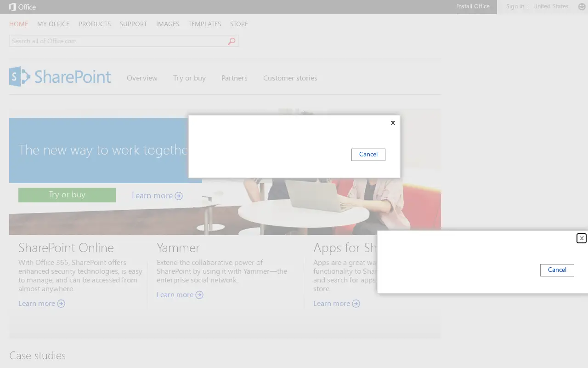This screenshot has height=368, width=588.
Task: Click the Yammer heading
Action: coord(178,248)
